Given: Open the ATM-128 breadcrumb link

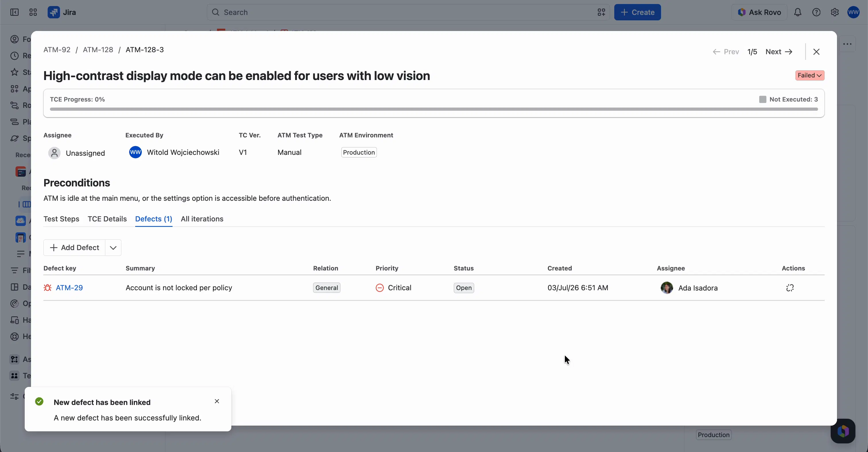Looking at the screenshot, I should 98,50.
